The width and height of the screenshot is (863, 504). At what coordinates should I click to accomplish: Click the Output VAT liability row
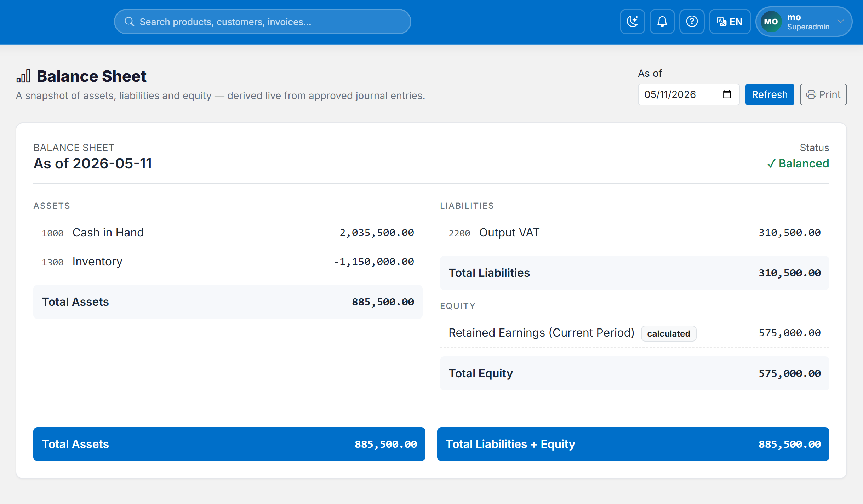(634, 233)
